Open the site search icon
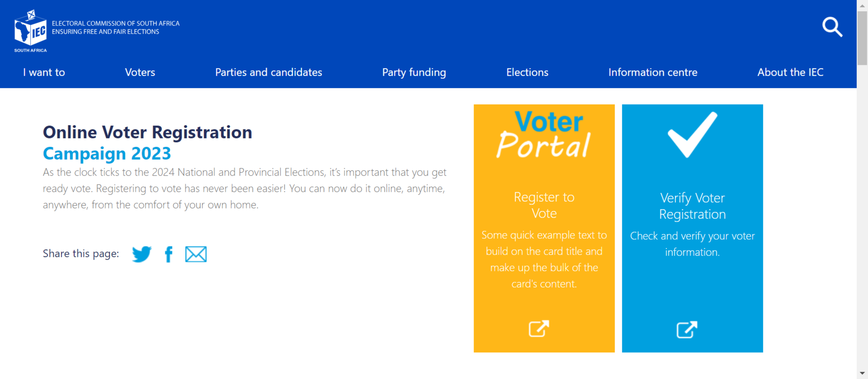 pyautogui.click(x=832, y=27)
